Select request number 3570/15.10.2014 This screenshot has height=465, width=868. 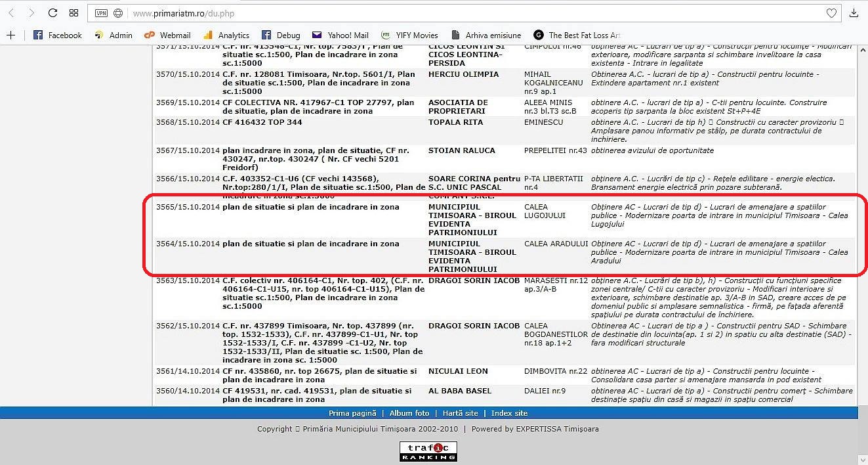pyautogui.click(x=188, y=74)
